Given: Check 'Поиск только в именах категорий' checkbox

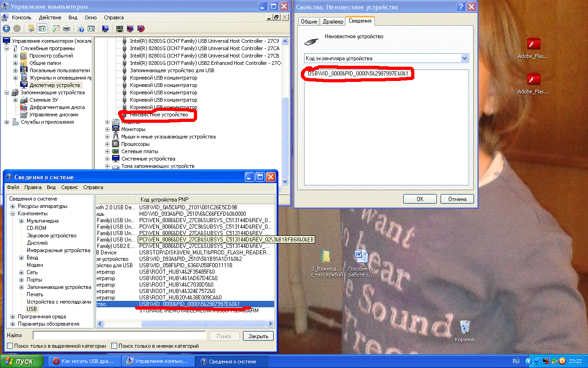Looking at the screenshot, I should point(114,346).
